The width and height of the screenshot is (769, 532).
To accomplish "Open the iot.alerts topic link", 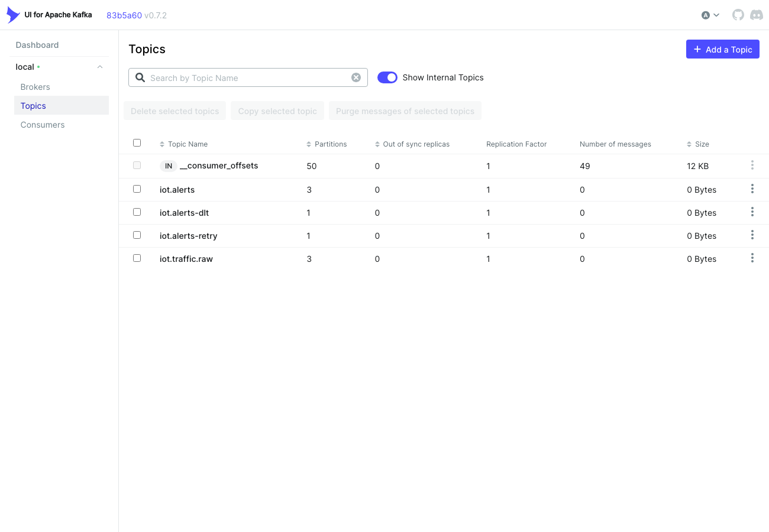I will pos(177,190).
